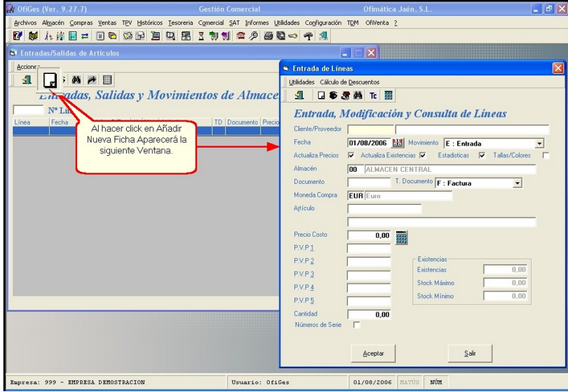Expand the Movimiento dropdown

pyautogui.click(x=539, y=144)
